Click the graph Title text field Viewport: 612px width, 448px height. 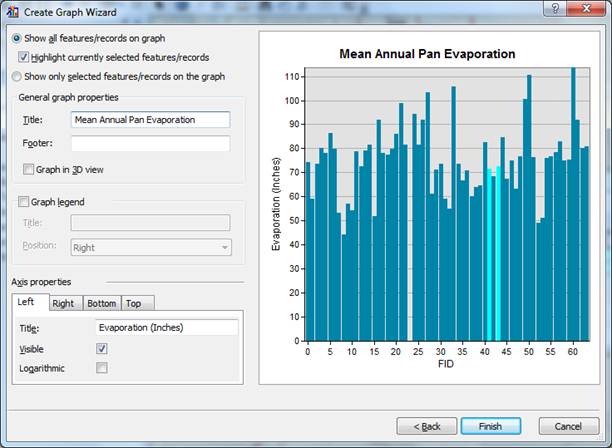(x=150, y=120)
